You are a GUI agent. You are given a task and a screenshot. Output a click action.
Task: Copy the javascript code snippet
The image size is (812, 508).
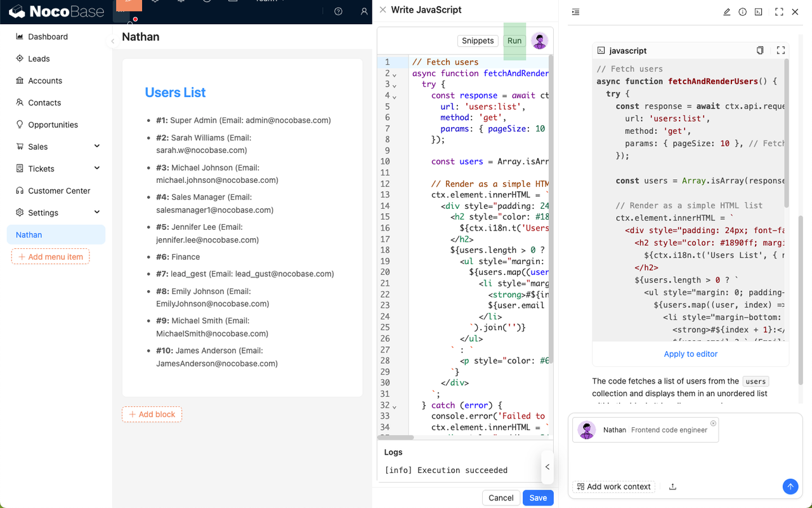tap(760, 50)
